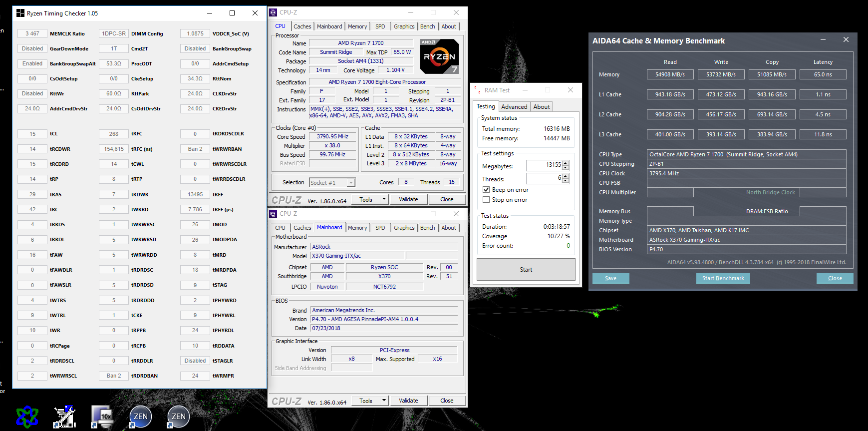
Task: Minimize the AIDA64 benchmark window
Action: coord(823,40)
